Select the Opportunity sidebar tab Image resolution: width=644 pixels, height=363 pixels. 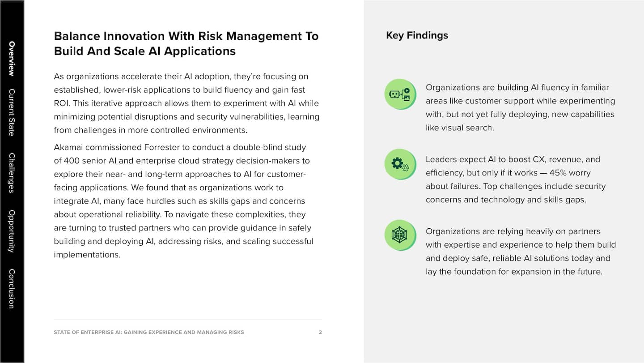click(x=12, y=231)
